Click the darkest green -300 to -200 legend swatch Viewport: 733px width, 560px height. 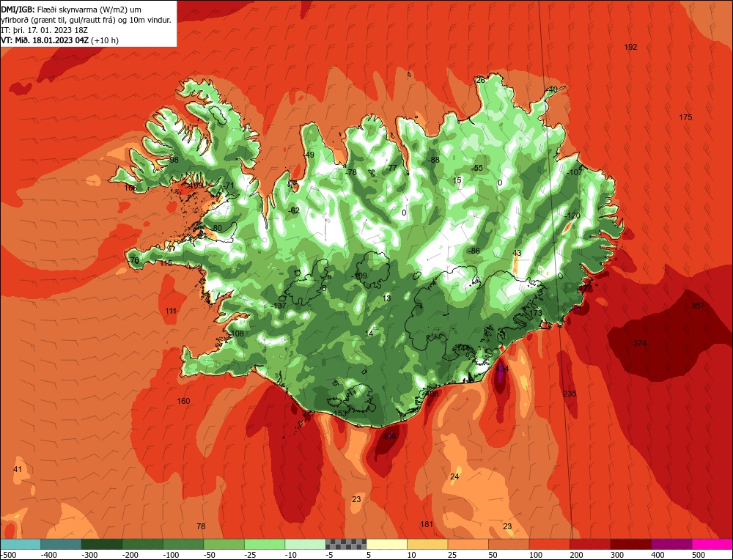coord(101,544)
